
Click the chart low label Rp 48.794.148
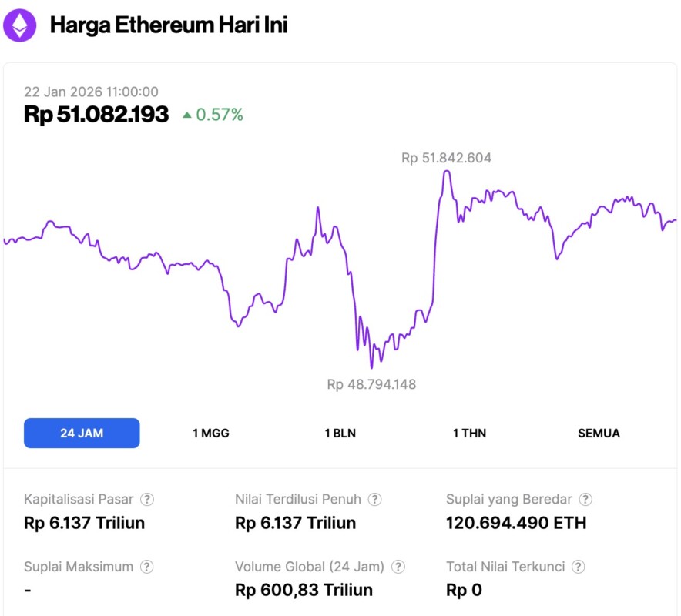click(371, 383)
